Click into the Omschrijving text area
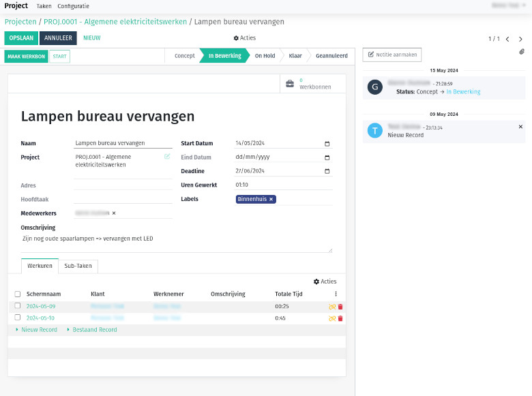Image resolution: width=532 pixels, height=396 pixels. tap(177, 243)
